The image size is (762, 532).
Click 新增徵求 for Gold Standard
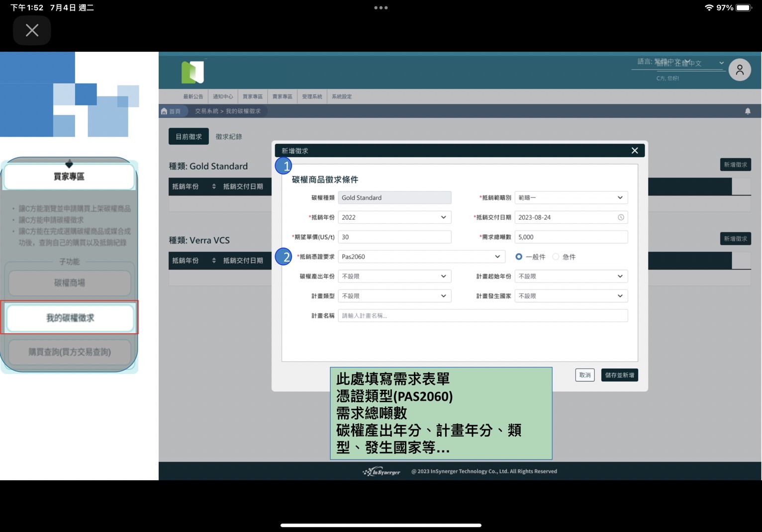735,165
